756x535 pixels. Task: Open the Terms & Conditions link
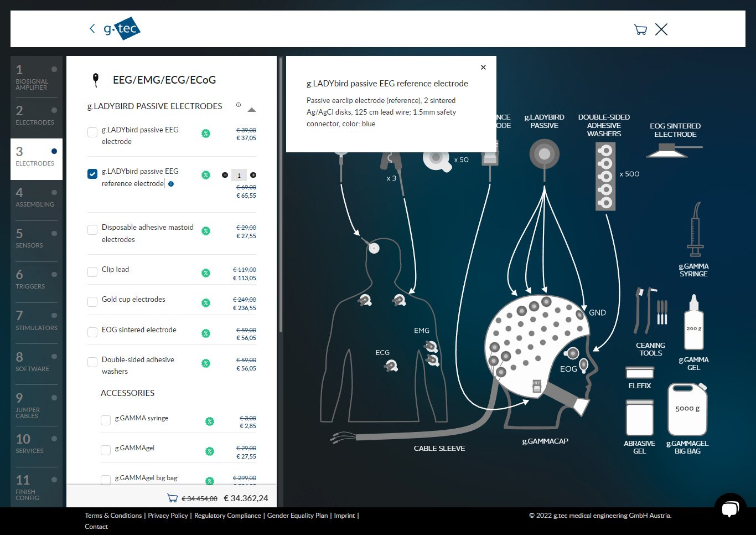tap(113, 516)
